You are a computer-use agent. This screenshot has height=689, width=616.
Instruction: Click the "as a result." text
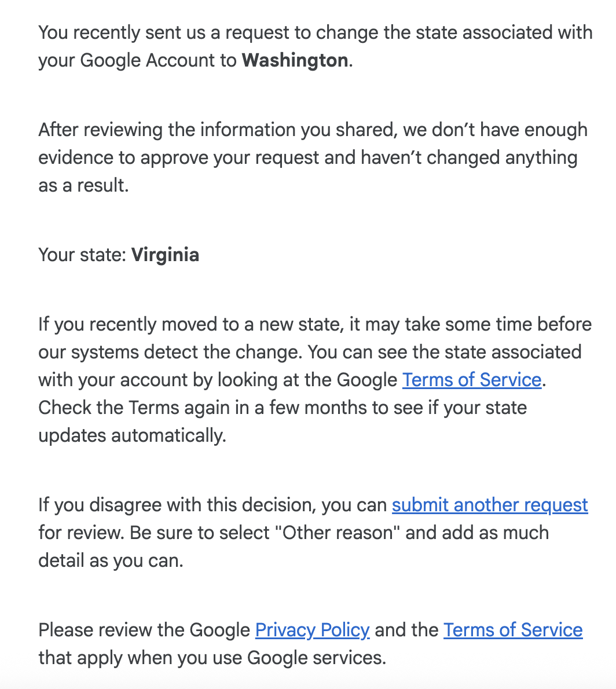tap(83, 185)
